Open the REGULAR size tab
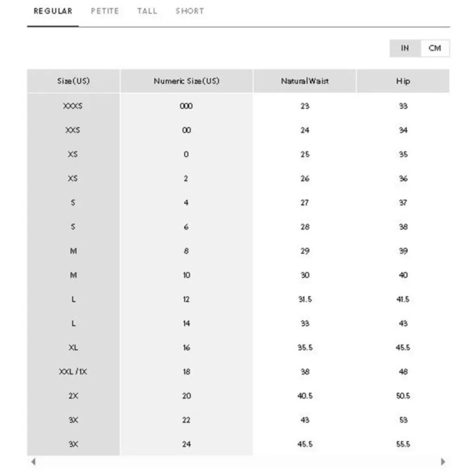 tap(53, 11)
